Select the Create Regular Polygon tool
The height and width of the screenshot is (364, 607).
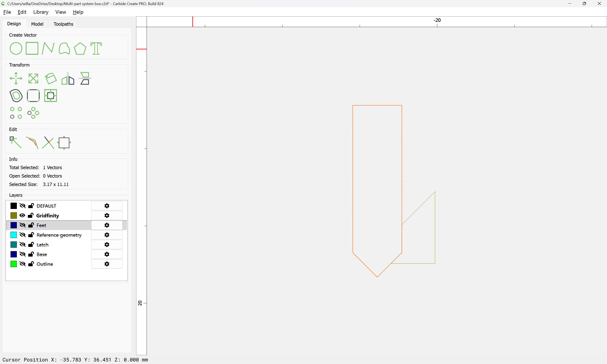point(80,48)
